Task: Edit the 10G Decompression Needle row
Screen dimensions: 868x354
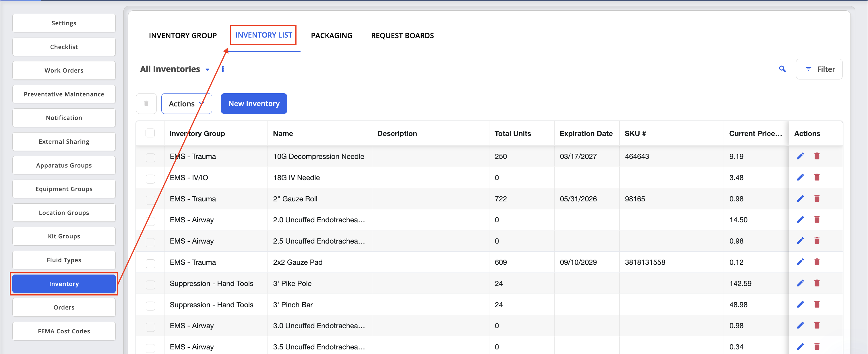Action: click(x=800, y=156)
